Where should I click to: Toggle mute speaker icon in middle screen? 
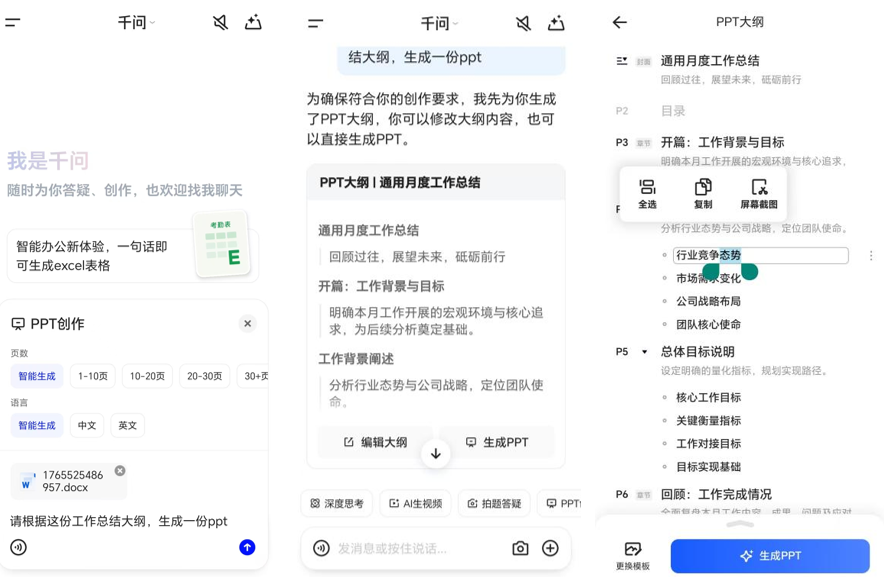point(523,23)
